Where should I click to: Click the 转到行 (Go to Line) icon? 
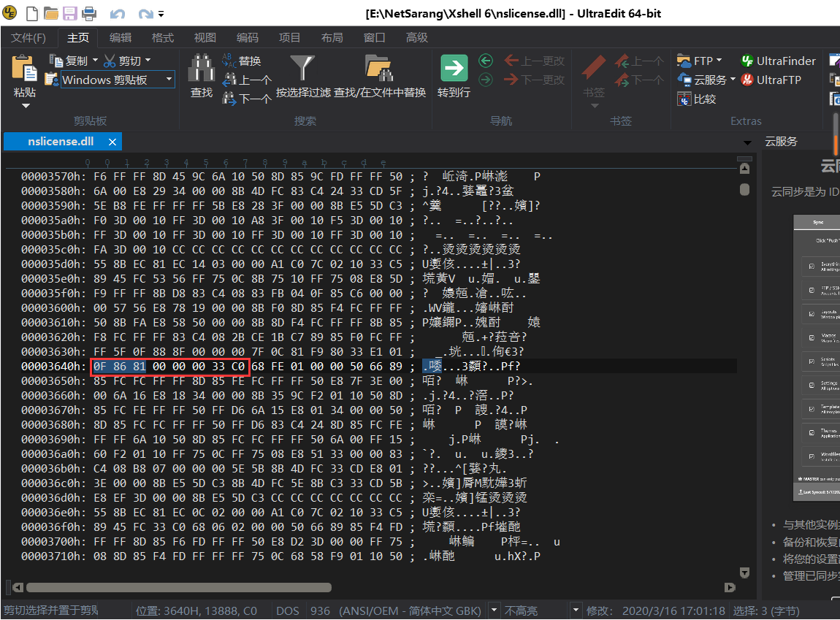click(x=454, y=69)
